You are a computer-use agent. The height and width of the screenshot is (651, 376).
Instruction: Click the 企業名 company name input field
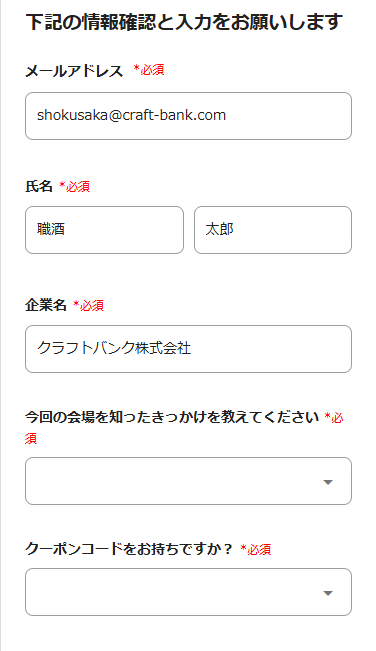point(188,349)
